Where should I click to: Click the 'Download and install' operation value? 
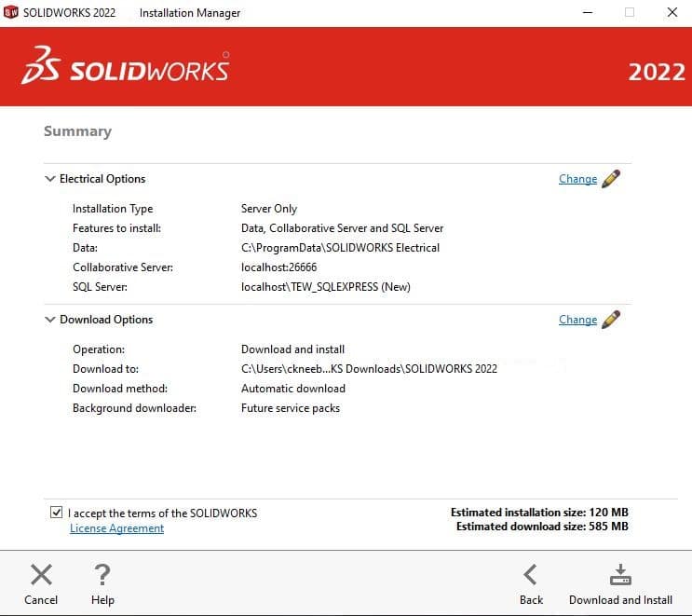pyautogui.click(x=292, y=349)
